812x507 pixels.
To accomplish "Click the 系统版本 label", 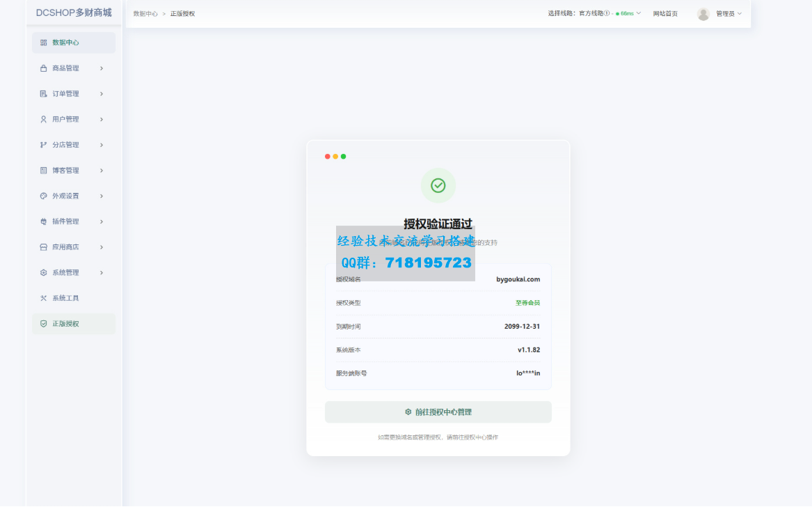I will point(348,350).
